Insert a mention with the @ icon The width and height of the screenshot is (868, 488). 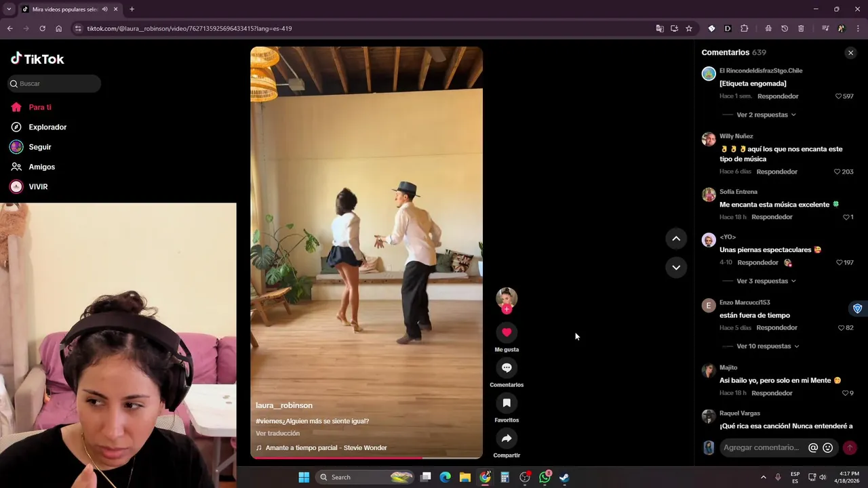813,447
